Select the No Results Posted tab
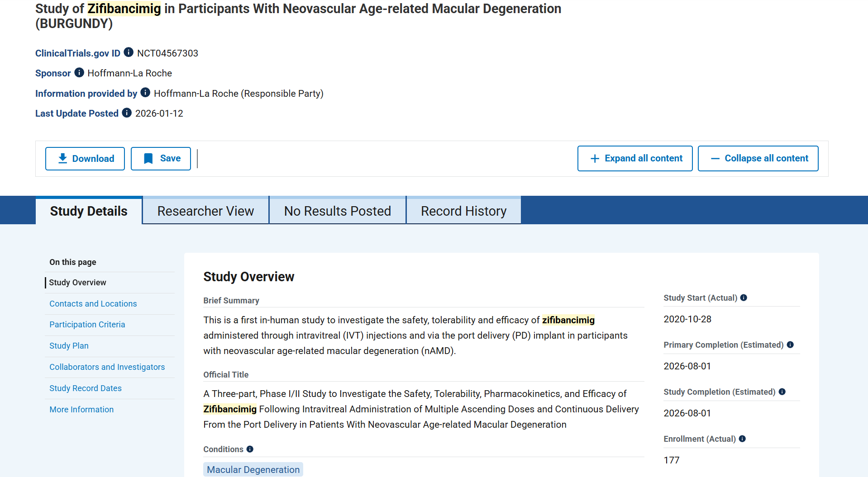This screenshot has height=477, width=868. pyautogui.click(x=337, y=211)
